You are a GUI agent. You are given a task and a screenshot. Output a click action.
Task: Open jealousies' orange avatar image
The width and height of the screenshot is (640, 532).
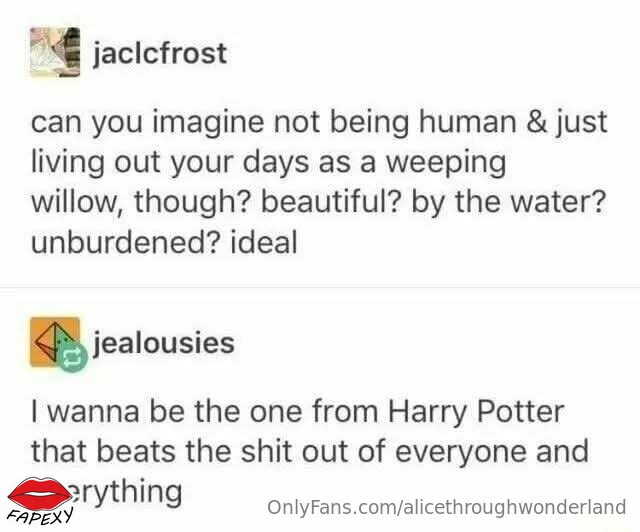tap(55, 341)
